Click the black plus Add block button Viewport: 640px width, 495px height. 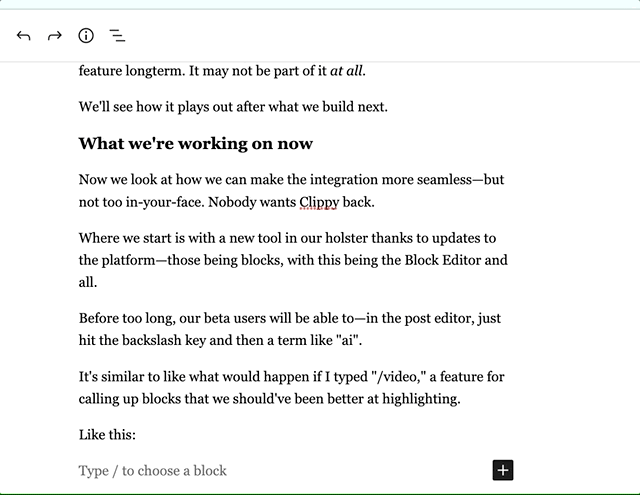coord(503,470)
